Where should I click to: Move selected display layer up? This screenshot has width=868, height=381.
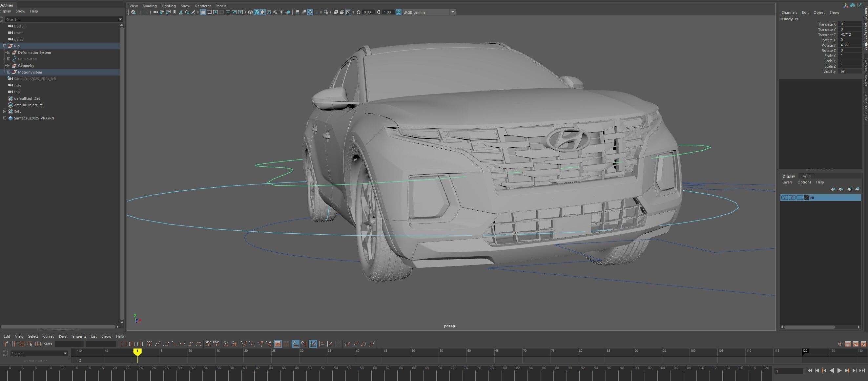pyautogui.click(x=833, y=189)
